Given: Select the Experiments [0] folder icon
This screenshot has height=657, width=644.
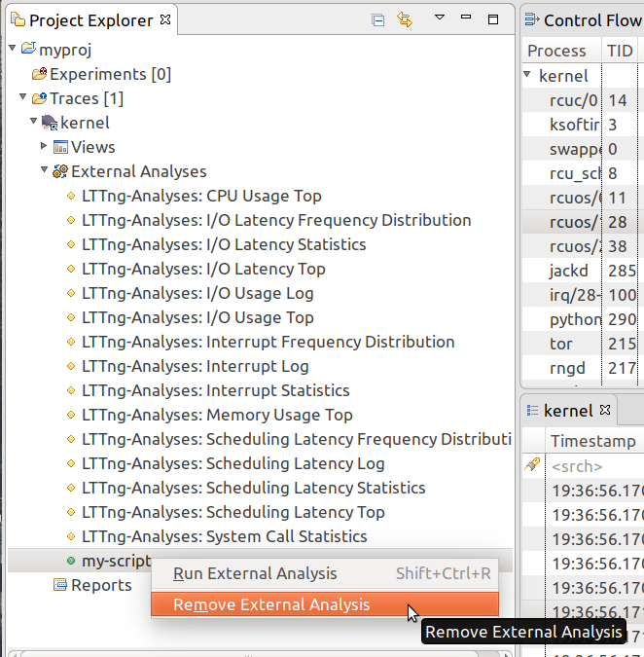Looking at the screenshot, I should pos(39,74).
